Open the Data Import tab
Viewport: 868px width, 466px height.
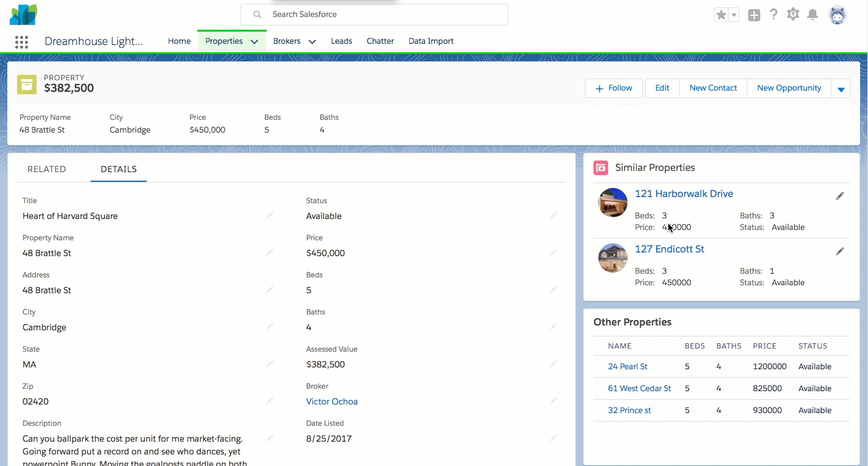(431, 41)
